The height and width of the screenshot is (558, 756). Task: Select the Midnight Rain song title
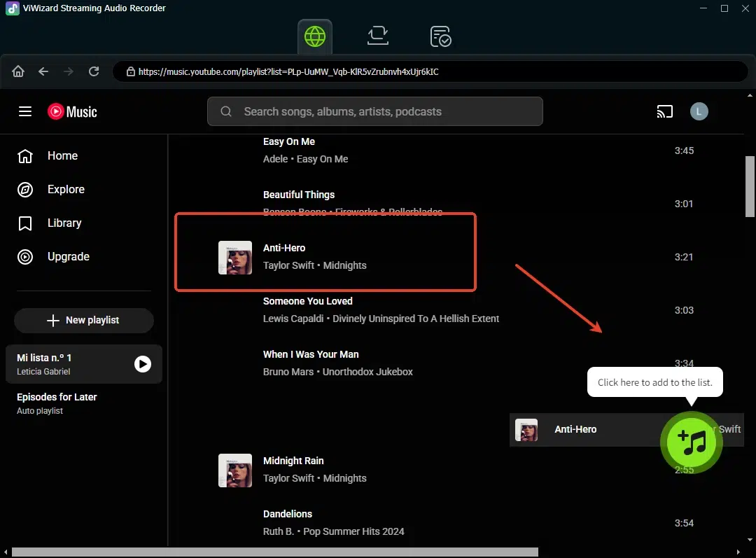pos(293,461)
